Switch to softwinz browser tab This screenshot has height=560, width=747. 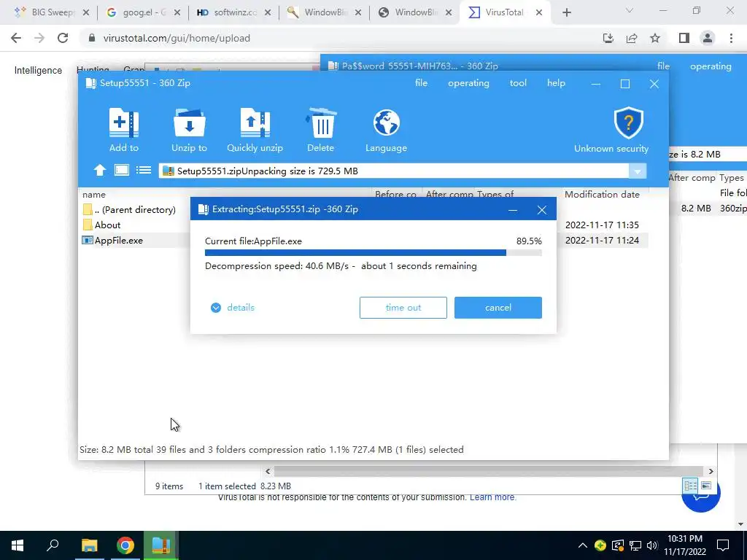232,12
